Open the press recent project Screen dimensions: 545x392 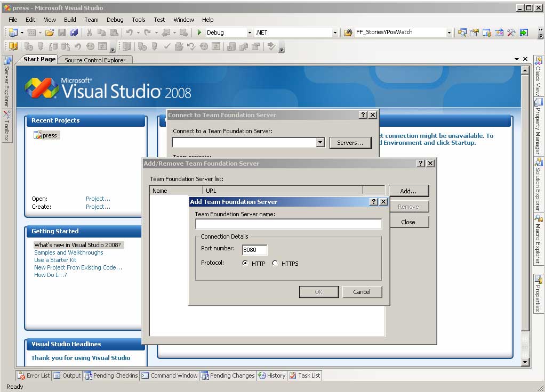pyautogui.click(x=46, y=135)
